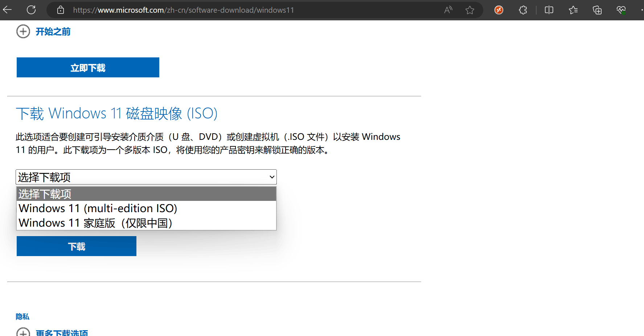Screen dimensions: 644x336
Task: Select the 选择下载项 placeholder option
Action: click(x=146, y=194)
